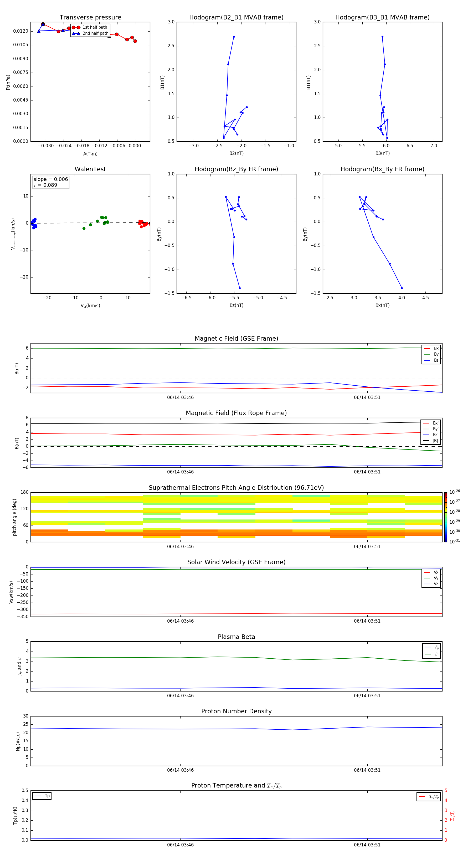This screenshot has width=473, height=868.
Task: Select the 'Tp' legend entry
Action: [42, 796]
